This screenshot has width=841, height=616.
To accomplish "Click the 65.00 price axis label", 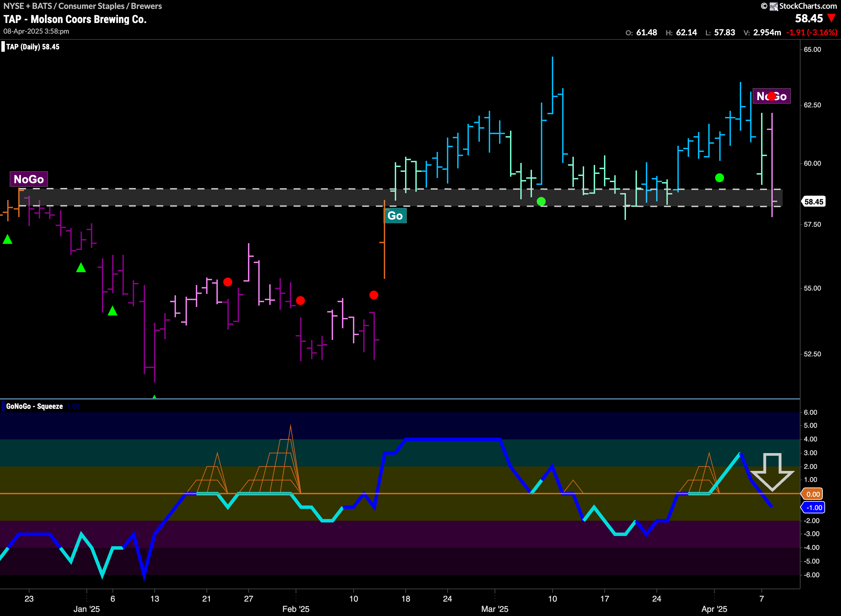I will pos(812,50).
